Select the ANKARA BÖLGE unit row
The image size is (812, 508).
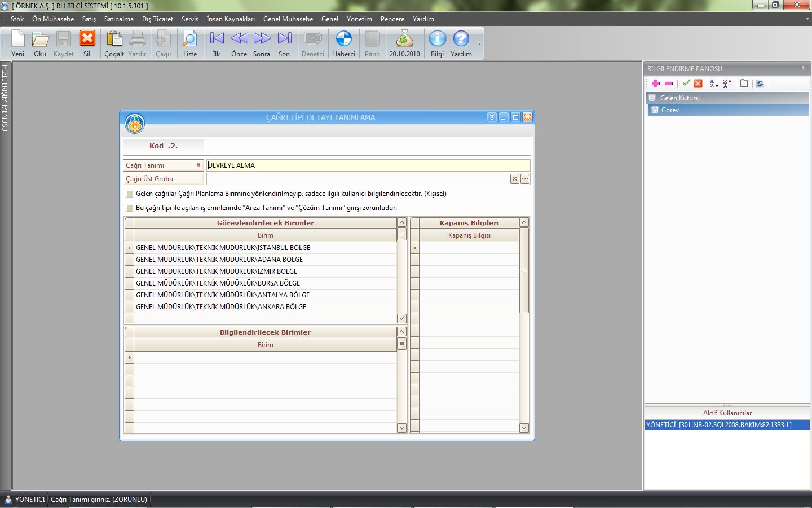point(221,307)
